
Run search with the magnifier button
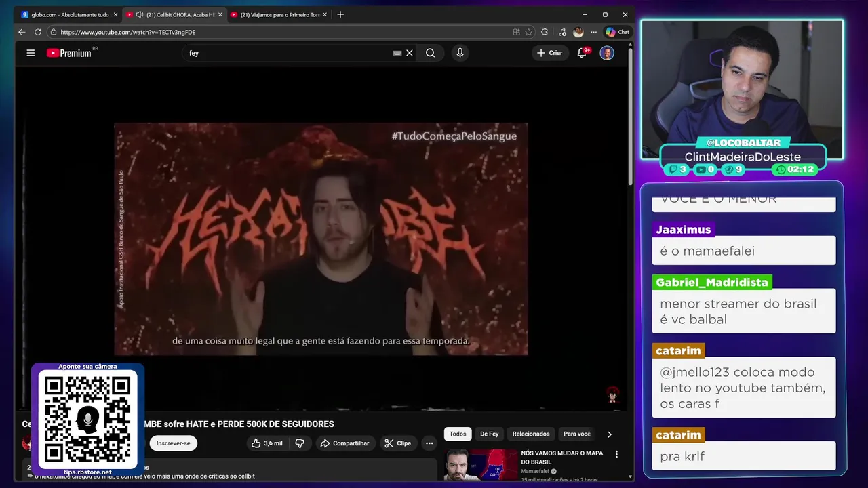click(430, 53)
